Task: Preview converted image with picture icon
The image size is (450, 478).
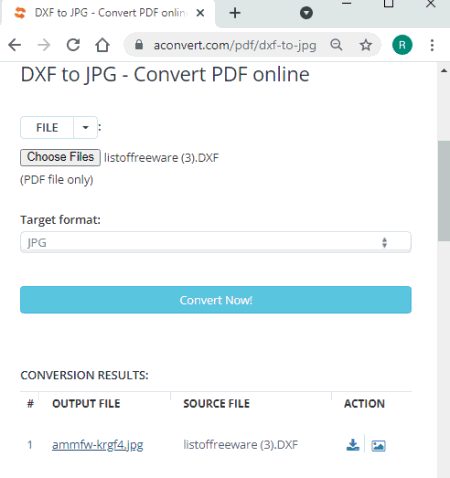Action: tap(378, 445)
